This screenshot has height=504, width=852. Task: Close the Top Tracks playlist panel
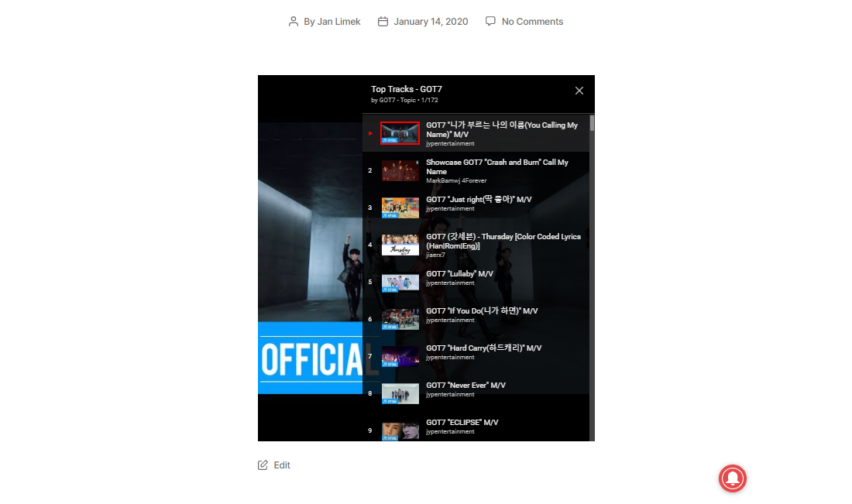(579, 91)
